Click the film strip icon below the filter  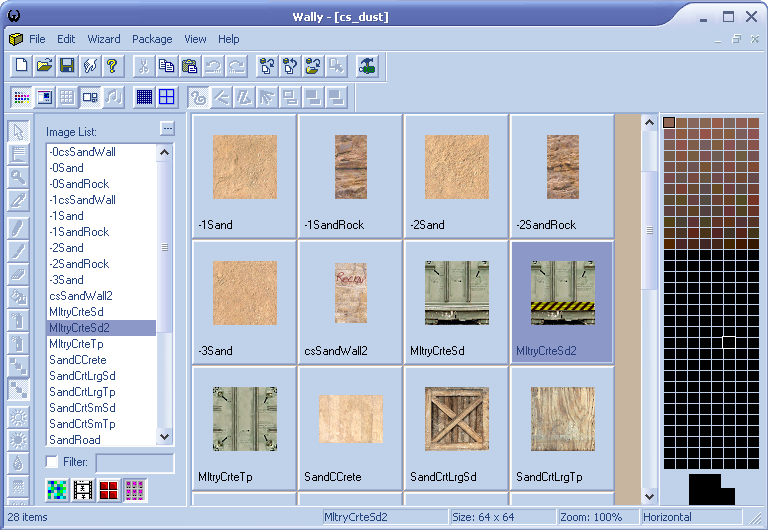pos(83,490)
